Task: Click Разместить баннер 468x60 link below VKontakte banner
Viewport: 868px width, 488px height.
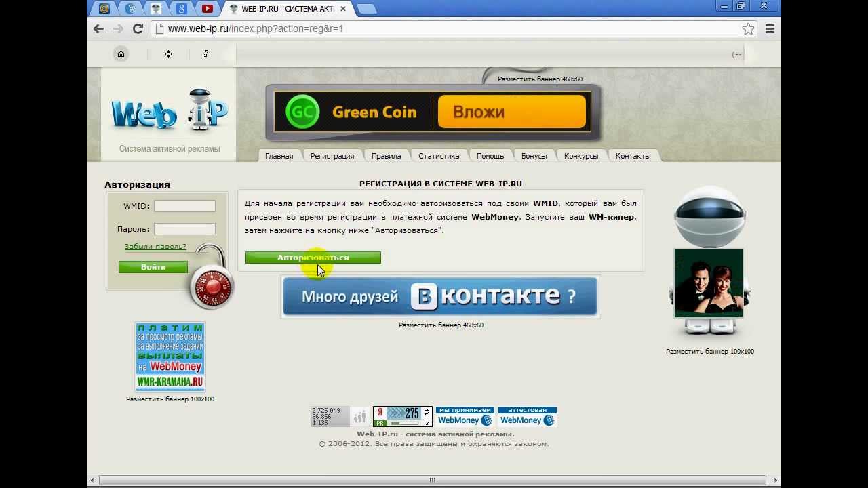Action: click(441, 325)
